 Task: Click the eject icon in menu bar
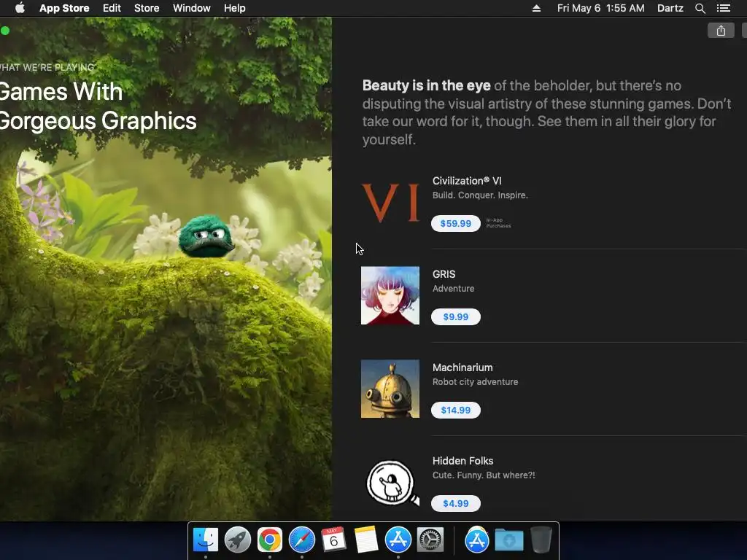pyautogui.click(x=536, y=8)
